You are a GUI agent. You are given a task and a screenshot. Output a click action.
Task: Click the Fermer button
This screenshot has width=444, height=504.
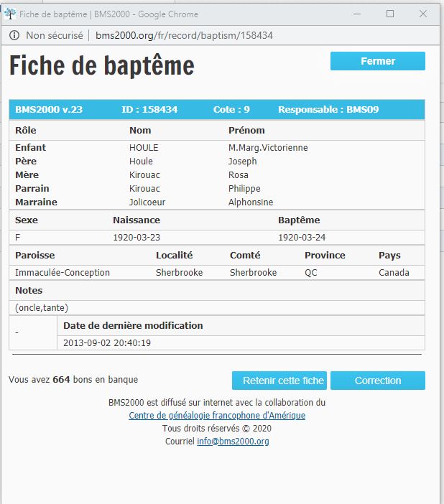377,61
